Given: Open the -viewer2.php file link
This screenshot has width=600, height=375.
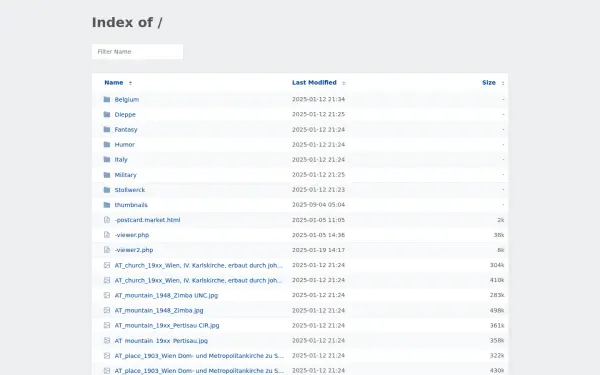Looking at the screenshot, I should [134, 250].
